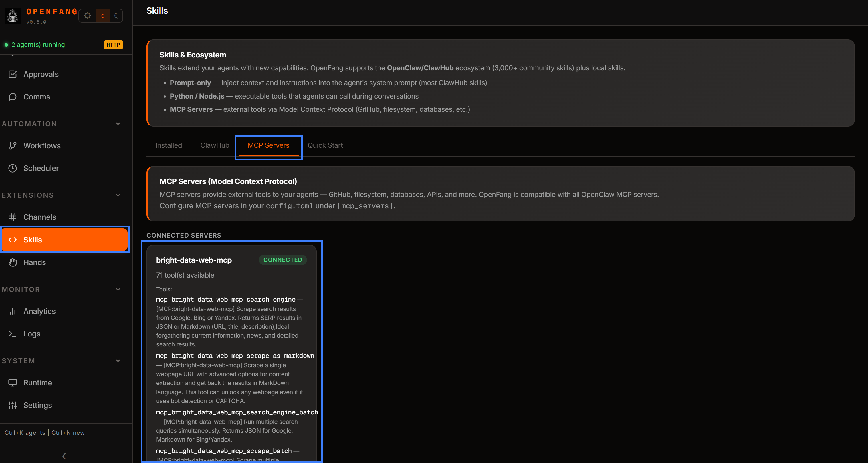Open the Analytics panel
The height and width of the screenshot is (463, 868).
pyautogui.click(x=39, y=311)
